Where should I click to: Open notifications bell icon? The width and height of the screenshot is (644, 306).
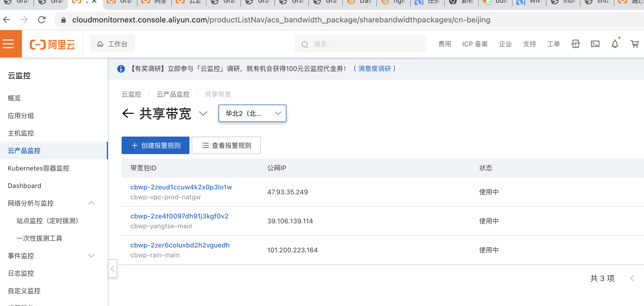615,44
